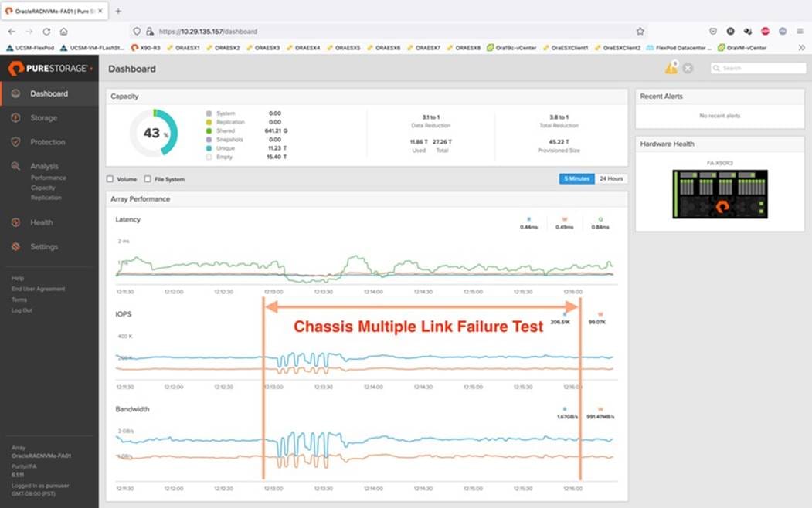This screenshot has width=812, height=508.
Task: Click the 3.1 to 1 Data Reduction value
Action: click(x=431, y=117)
